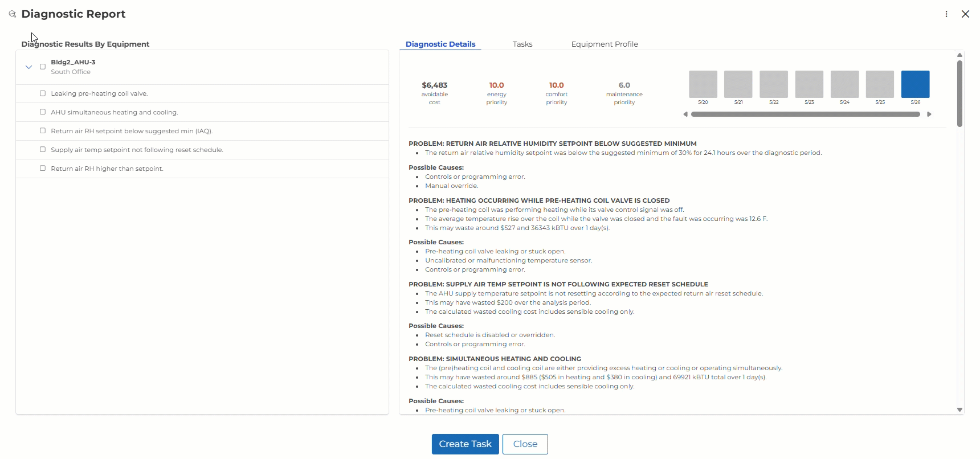Click the $6,483 avoidable cost value

pyautogui.click(x=435, y=85)
